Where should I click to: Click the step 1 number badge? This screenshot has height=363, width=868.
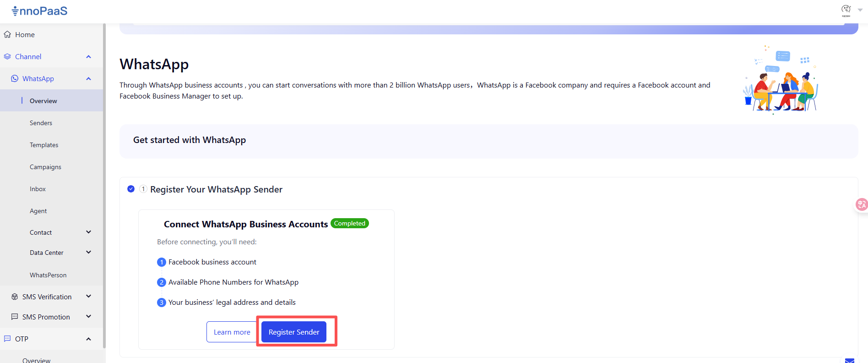tap(143, 189)
